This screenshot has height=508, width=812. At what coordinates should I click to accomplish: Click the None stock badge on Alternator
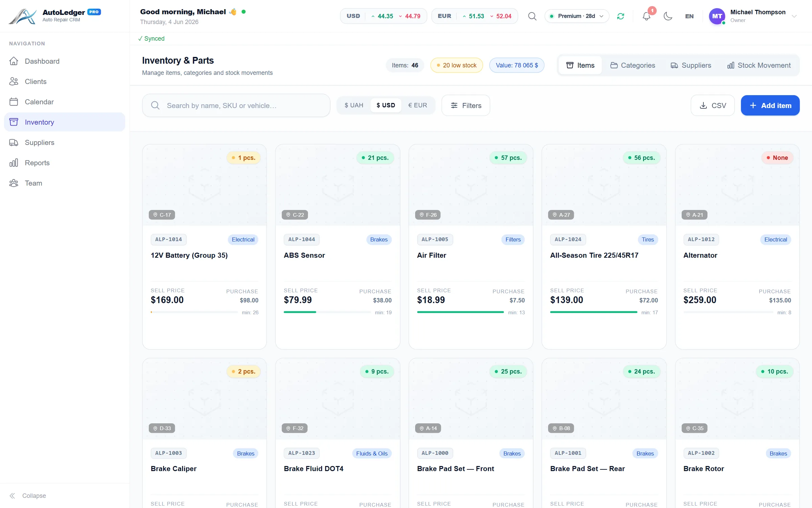(x=777, y=158)
